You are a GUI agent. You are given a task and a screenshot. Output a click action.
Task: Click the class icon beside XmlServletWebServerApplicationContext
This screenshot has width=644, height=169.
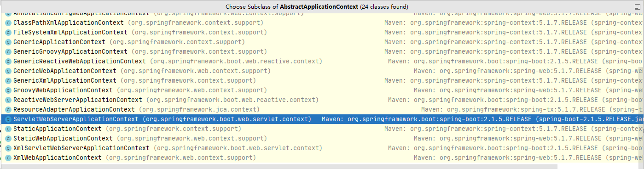coord(8,148)
